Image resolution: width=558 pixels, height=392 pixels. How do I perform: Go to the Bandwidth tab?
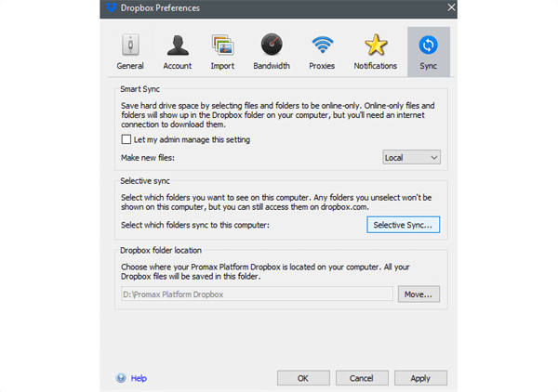tap(272, 51)
